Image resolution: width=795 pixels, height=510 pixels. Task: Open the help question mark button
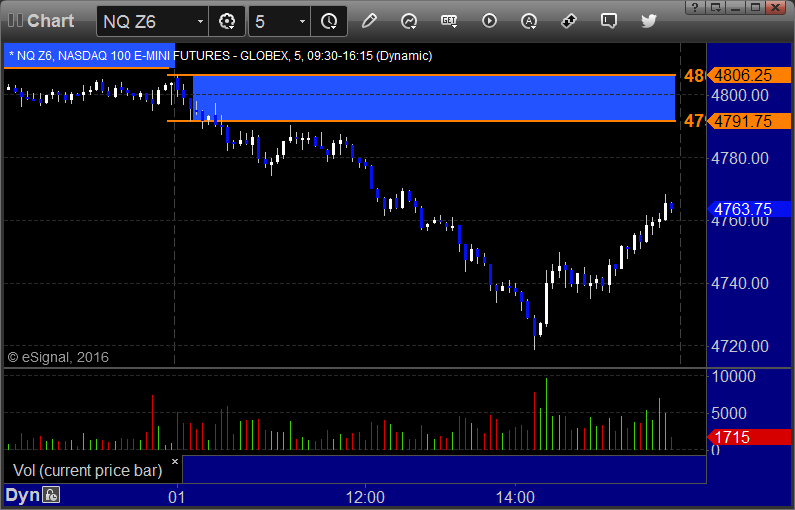pyautogui.click(x=695, y=7)
